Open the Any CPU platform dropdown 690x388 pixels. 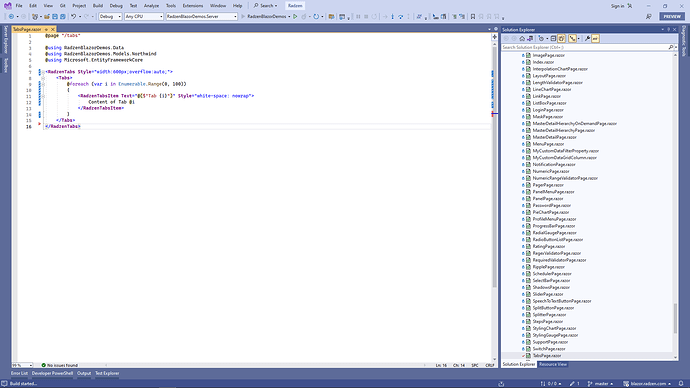144,16
